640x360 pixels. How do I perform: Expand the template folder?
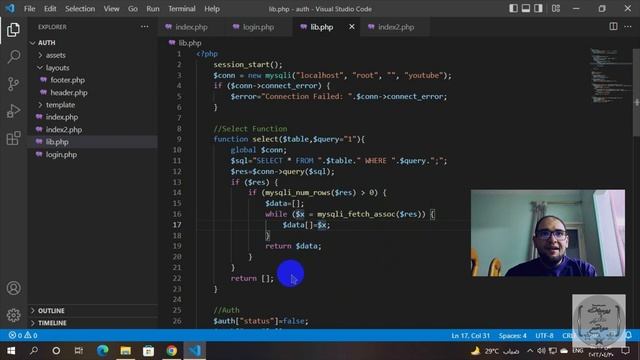[x=40, y=105]
